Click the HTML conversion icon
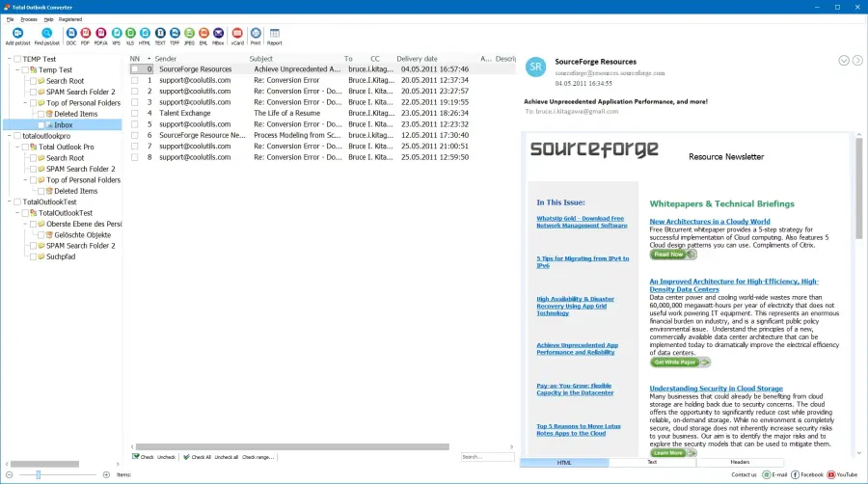Viewport: 868px width, 484px height. [145, 34]
